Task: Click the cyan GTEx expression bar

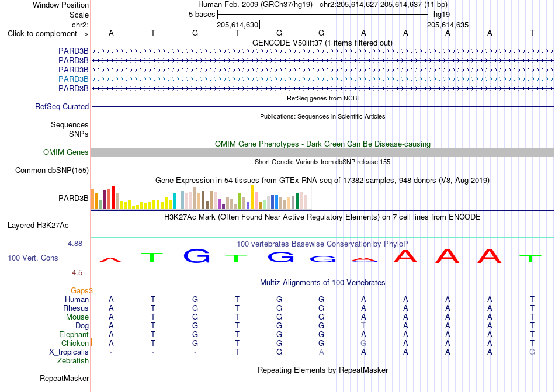Action: 174,201
